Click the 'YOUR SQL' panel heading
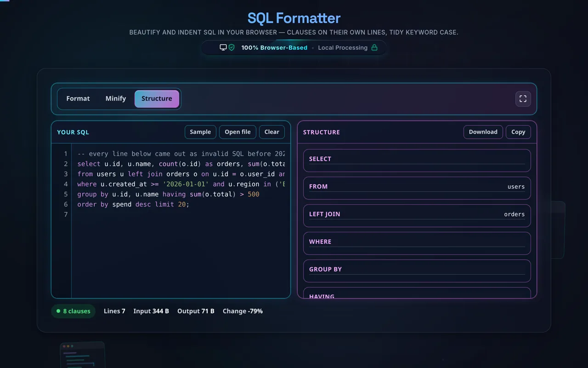Image resolution: width=588 pixels, height=368 pixels. [x=73, y=132]
